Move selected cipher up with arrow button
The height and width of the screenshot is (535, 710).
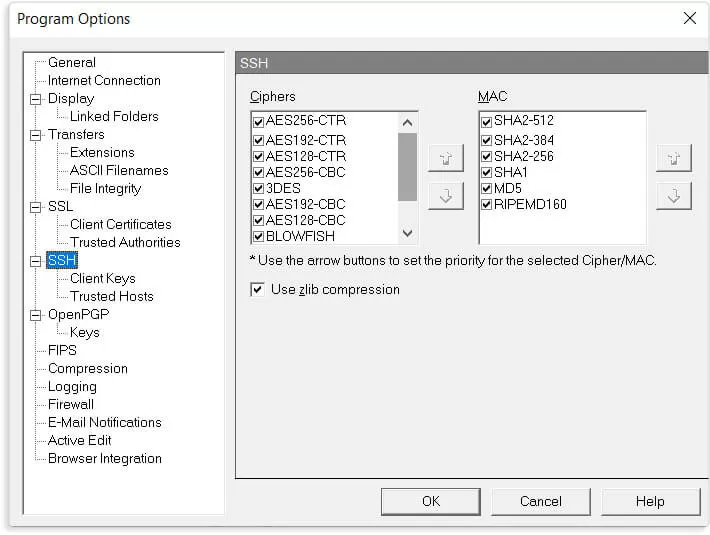445,159
